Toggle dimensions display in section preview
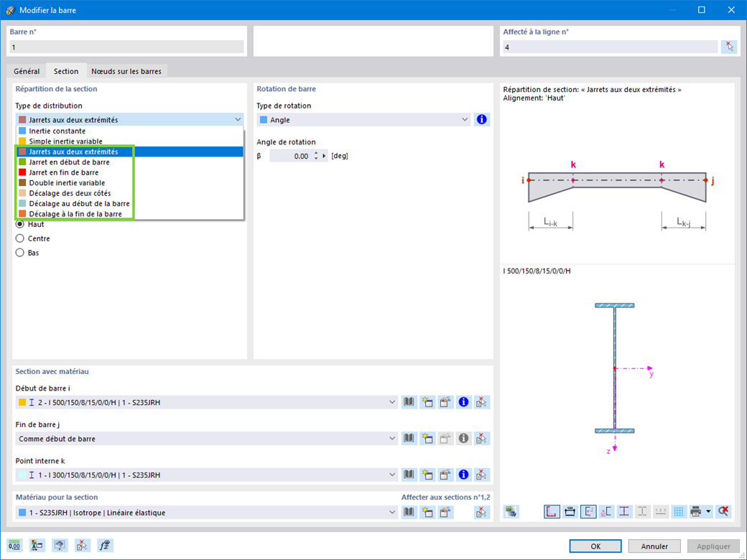Screen dimensions: 747x560 point(570,512)
